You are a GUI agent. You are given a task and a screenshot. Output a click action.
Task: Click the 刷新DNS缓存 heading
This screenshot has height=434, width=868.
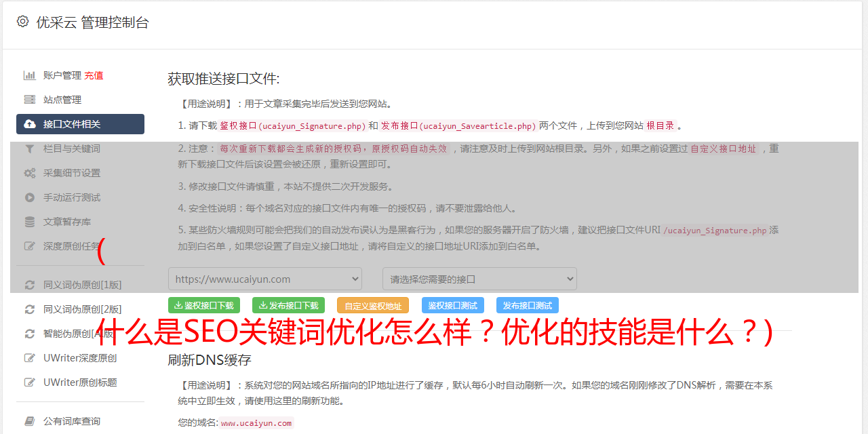[210, 359]
